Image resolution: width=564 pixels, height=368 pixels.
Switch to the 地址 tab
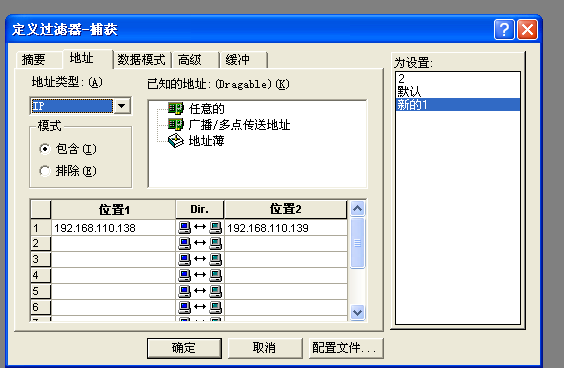88,58
